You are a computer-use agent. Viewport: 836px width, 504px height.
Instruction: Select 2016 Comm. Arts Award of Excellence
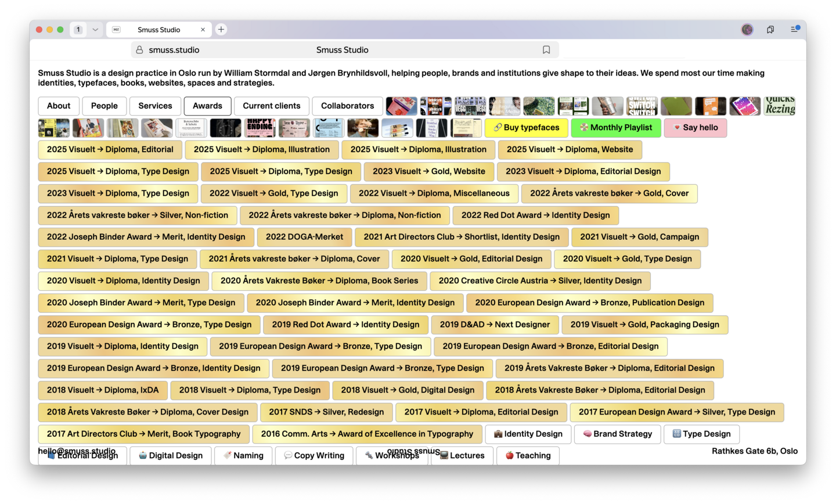pyautogui.click(x=367, y=434)
